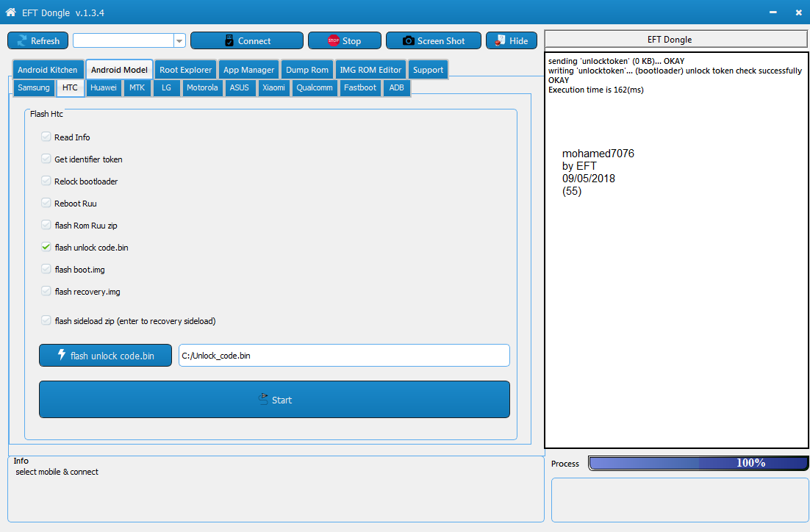Select the HTC brand tab
810x532 pixels.
coord(70,87)
